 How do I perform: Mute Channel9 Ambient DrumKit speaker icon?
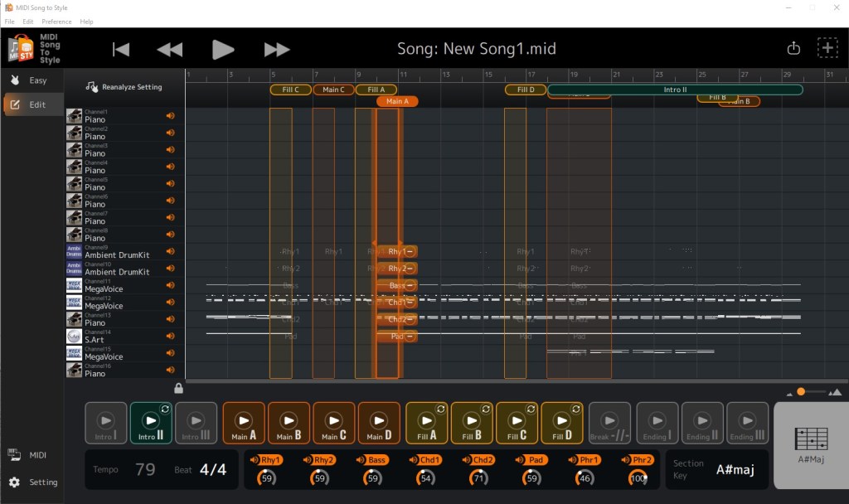tap(170, 251)
